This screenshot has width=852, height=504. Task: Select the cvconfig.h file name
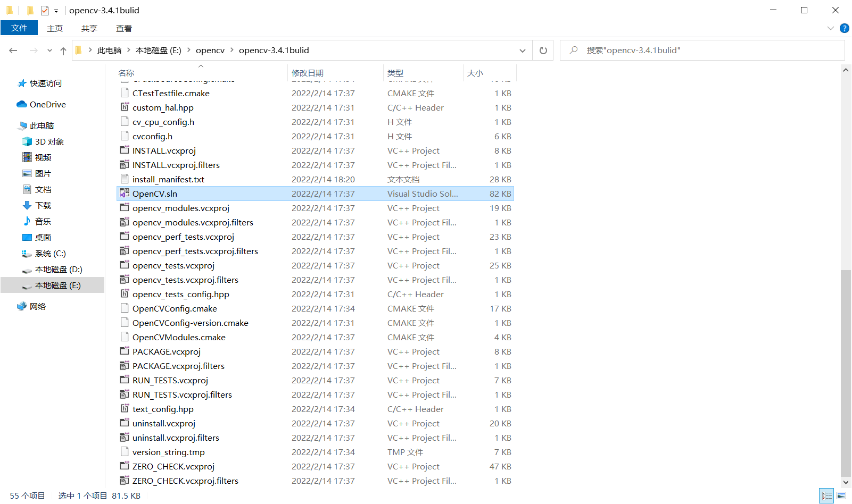point(152,136)
